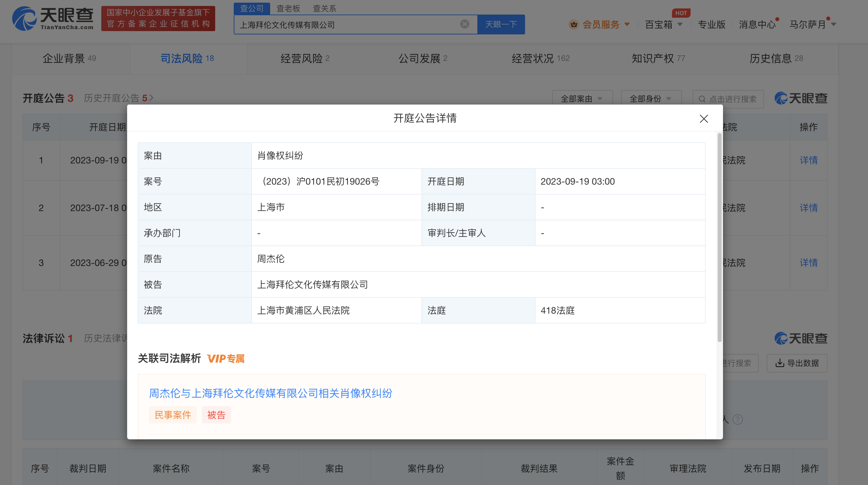Click the 上海市 region cell

(336, 207)
